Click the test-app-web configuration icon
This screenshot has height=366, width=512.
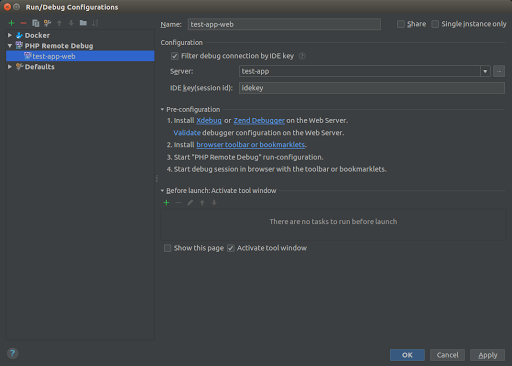28,56
